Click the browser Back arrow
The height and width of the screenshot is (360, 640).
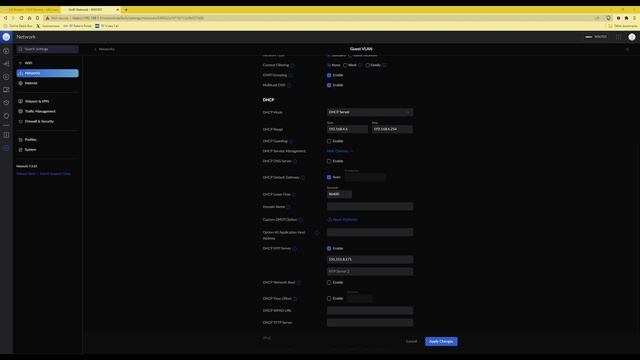[x=6, y=18]
